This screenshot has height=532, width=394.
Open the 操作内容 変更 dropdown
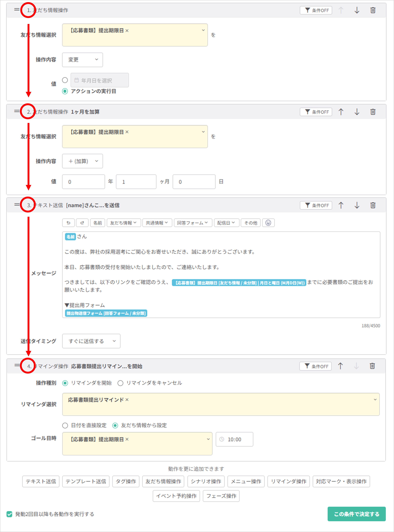click(82, 60)
